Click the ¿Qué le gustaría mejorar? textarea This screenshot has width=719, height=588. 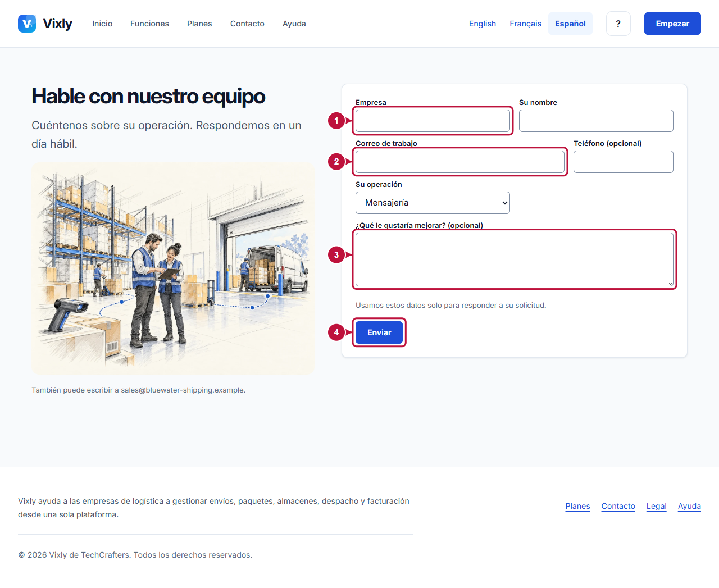(515, 259)
